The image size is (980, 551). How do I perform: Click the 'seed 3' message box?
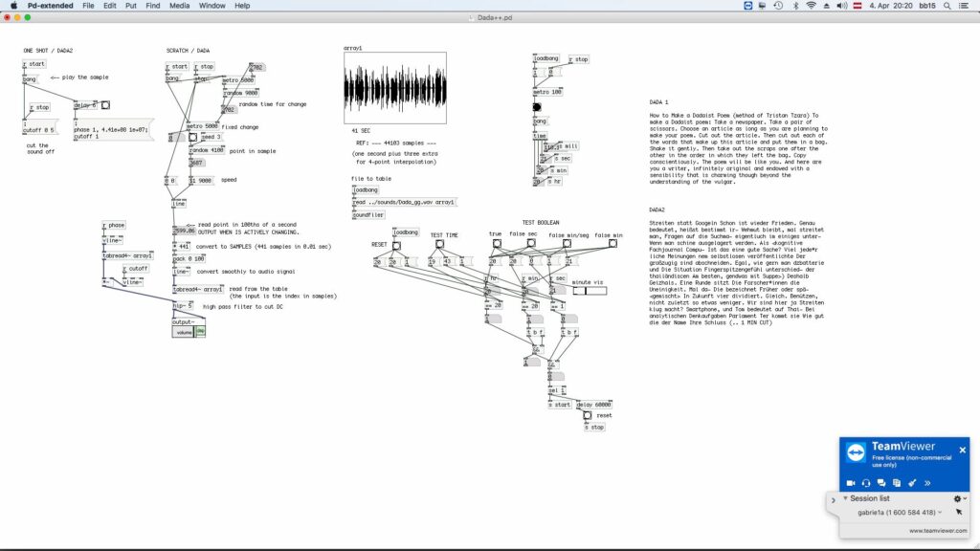point(211,137)
